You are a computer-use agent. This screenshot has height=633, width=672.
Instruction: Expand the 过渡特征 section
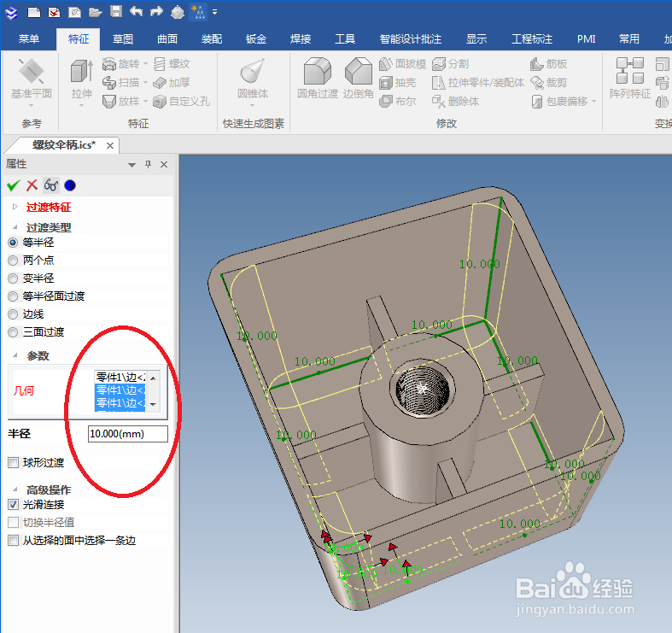coord(15,207)
